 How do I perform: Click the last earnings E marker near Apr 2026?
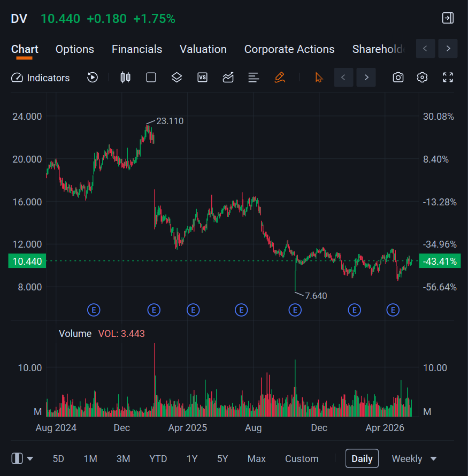[393, 310]
